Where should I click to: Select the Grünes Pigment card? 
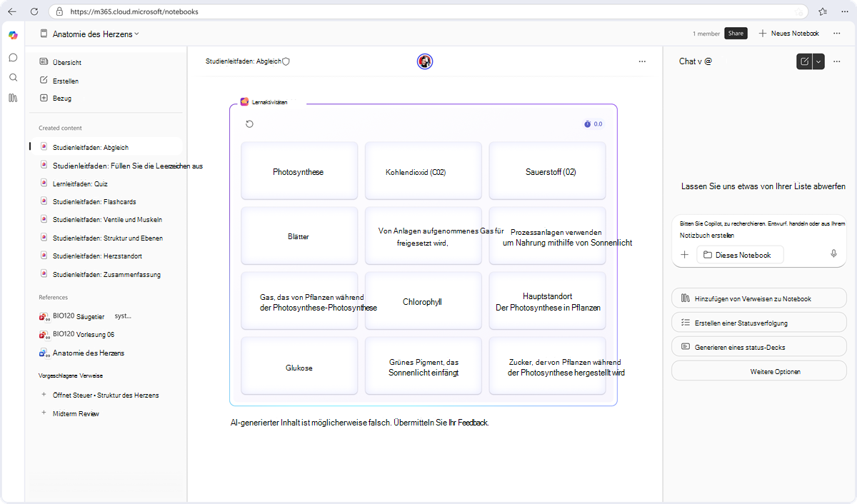pos(424,366)
